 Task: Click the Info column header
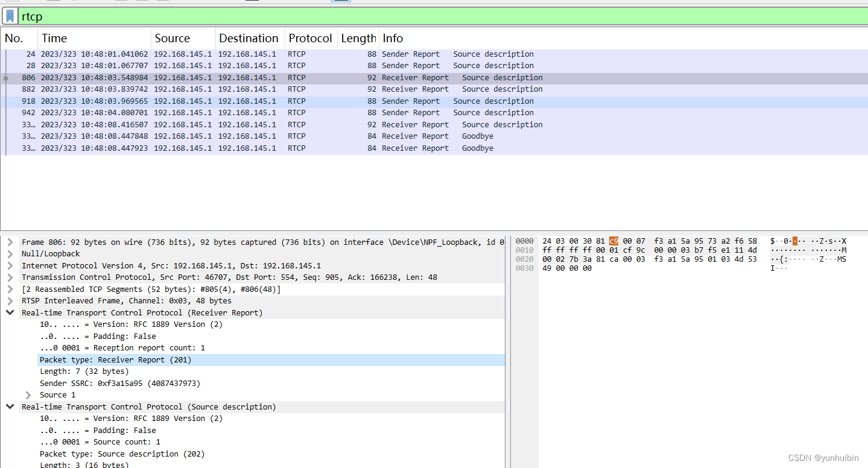click(623, 38)
